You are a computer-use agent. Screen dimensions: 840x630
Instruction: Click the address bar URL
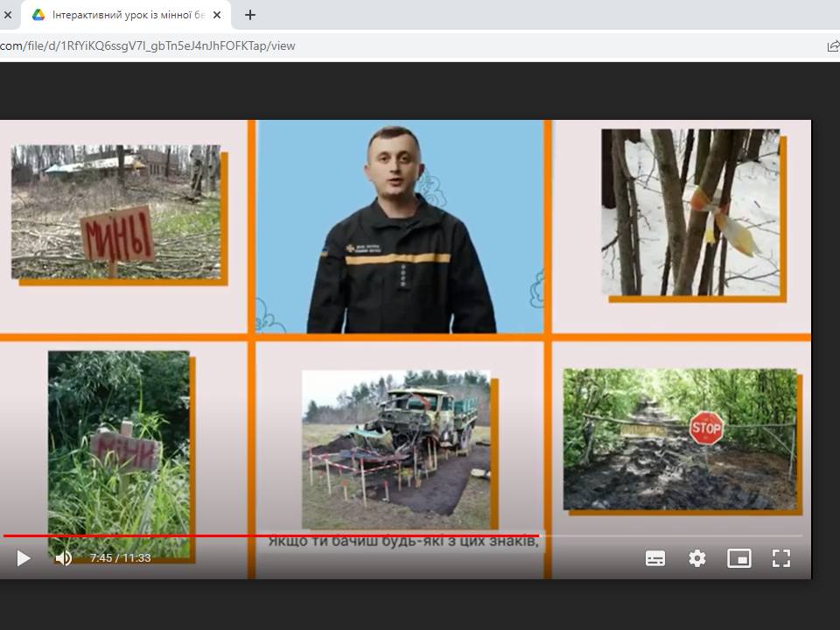tap(148, 46)
